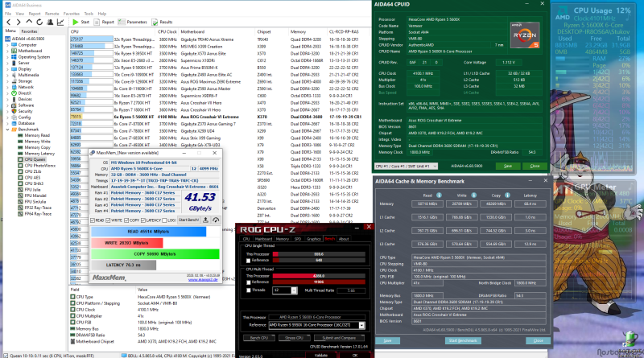Switch to the Favorites tab in AIDA64
This screenshot has width=644, height=358.
tap(29, 31)
